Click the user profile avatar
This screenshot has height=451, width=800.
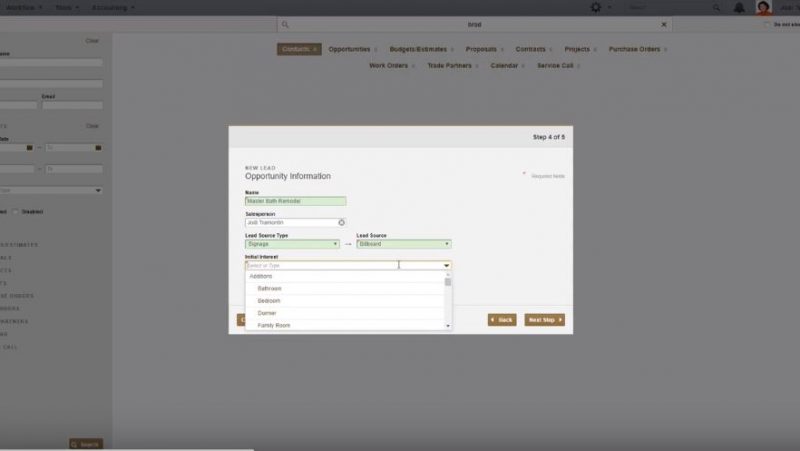(x=764, y=7)
